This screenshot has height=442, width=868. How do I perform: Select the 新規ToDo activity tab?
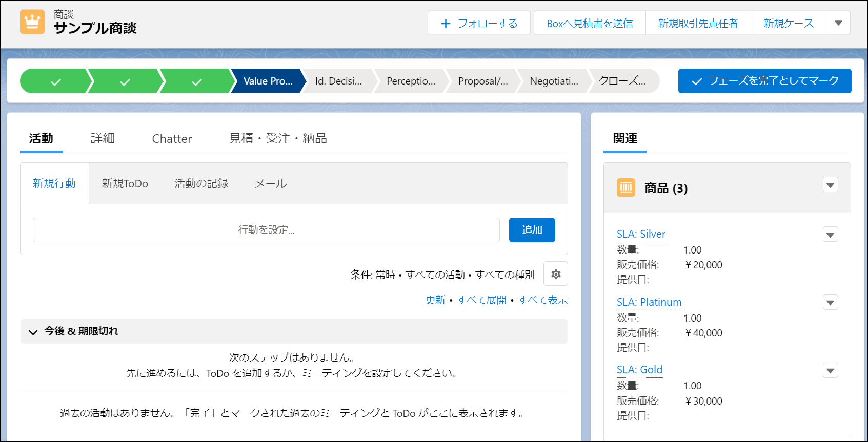[125, 183]
